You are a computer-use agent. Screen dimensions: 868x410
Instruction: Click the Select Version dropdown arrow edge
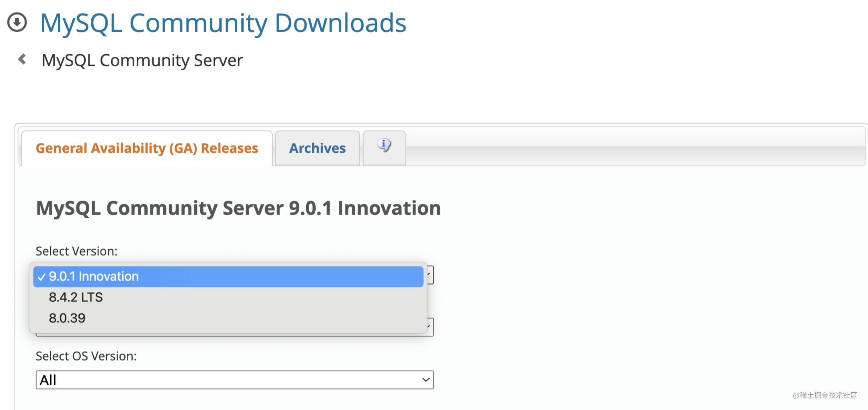click(430, 275)
